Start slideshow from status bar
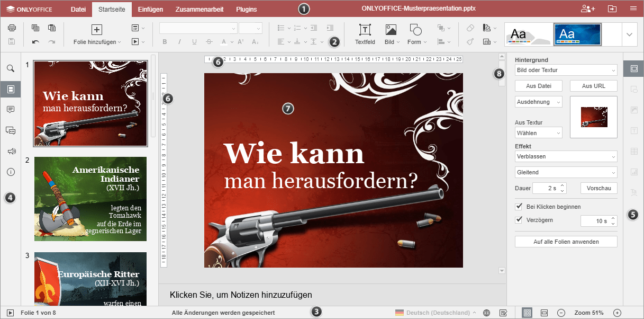This screenshot has width=644, height=319. [x=10, y=313]
